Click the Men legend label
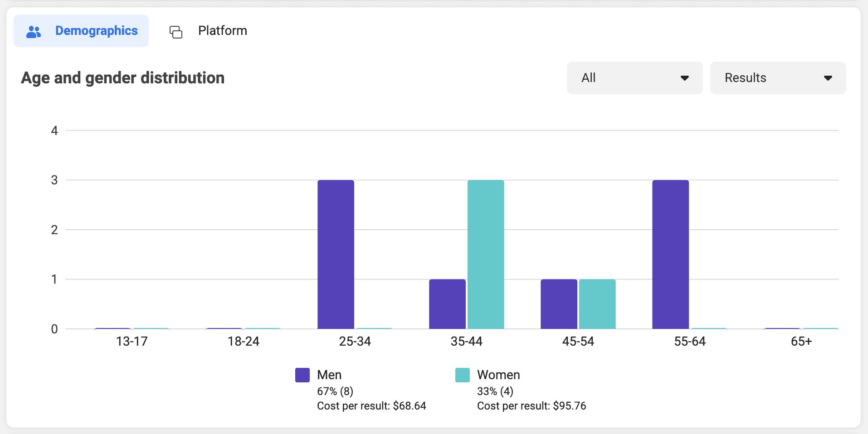 [x=329, y=375]
